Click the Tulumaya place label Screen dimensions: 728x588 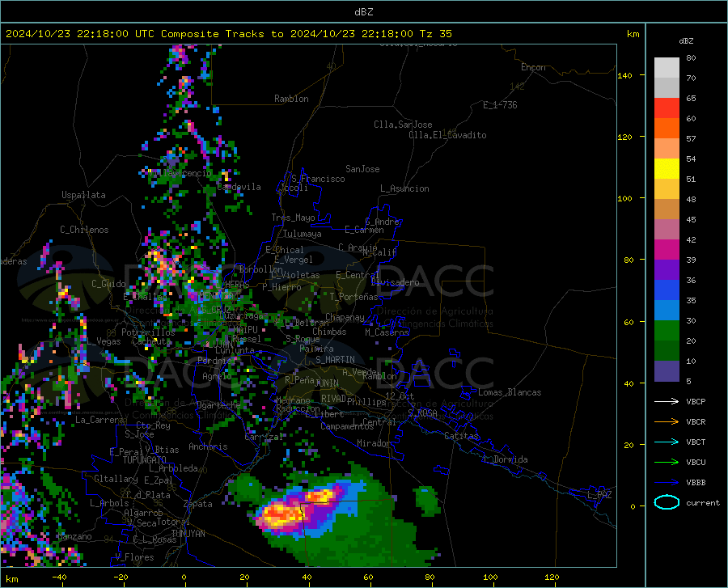[x=302, y=234]
